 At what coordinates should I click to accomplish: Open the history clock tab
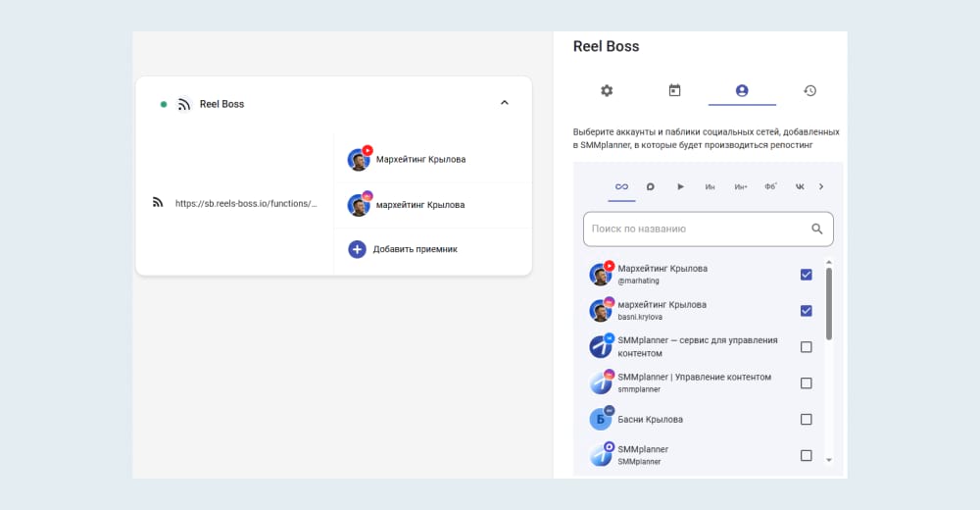tap(809, 90)
